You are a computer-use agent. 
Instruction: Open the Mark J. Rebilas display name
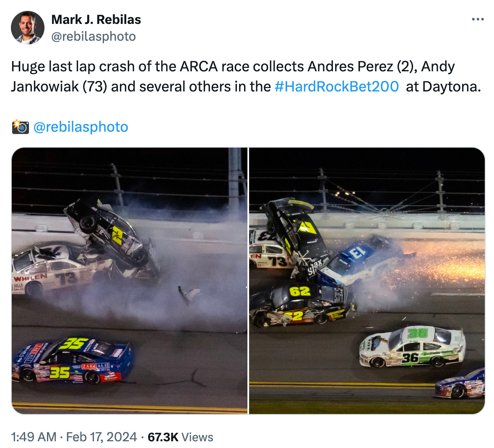pos(96,20)
